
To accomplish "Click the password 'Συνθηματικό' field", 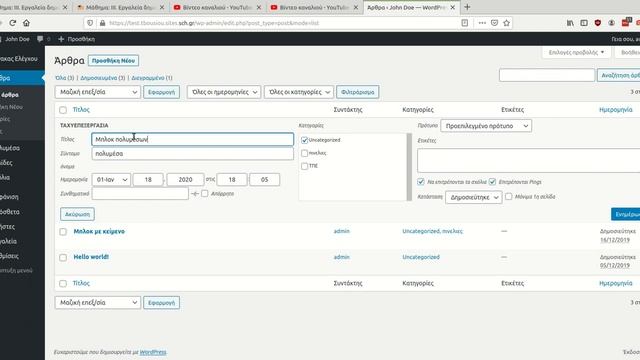I will coord(140,193).
